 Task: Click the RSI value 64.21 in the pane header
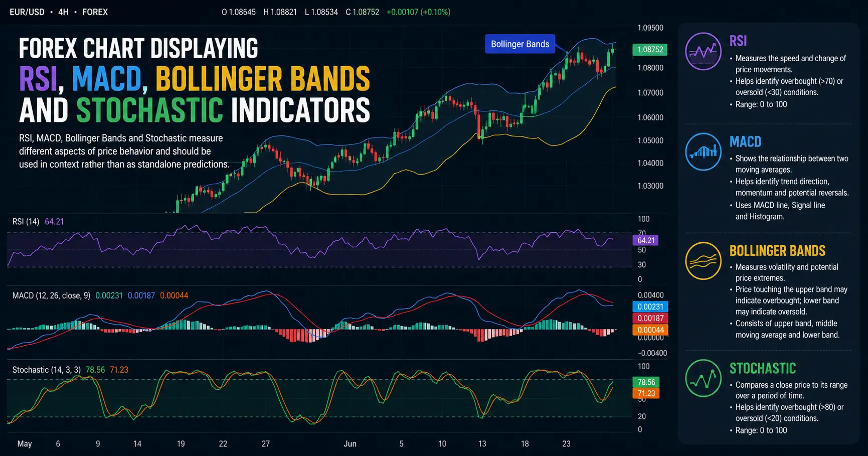click(54, 222)
